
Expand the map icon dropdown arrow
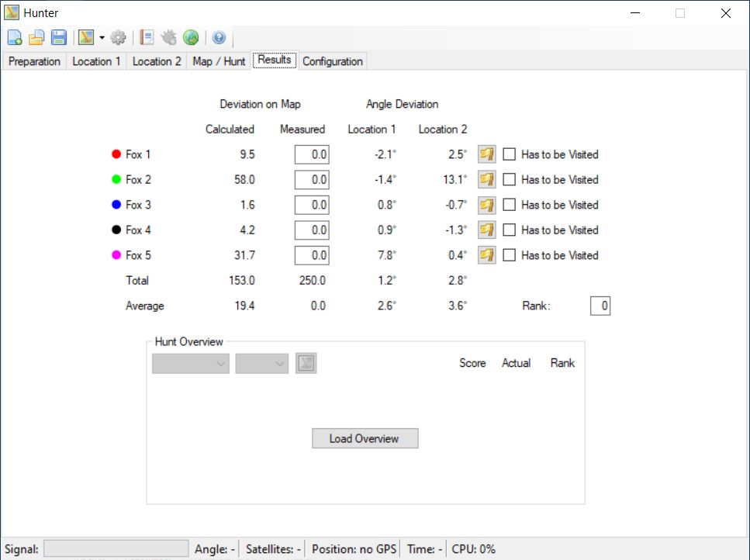point(102,37)
